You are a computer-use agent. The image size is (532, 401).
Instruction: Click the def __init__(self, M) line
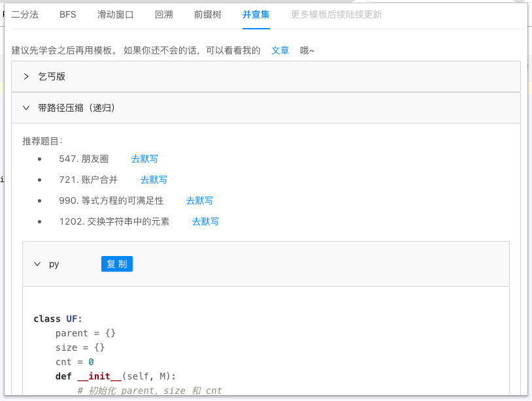tap(116, 376)
